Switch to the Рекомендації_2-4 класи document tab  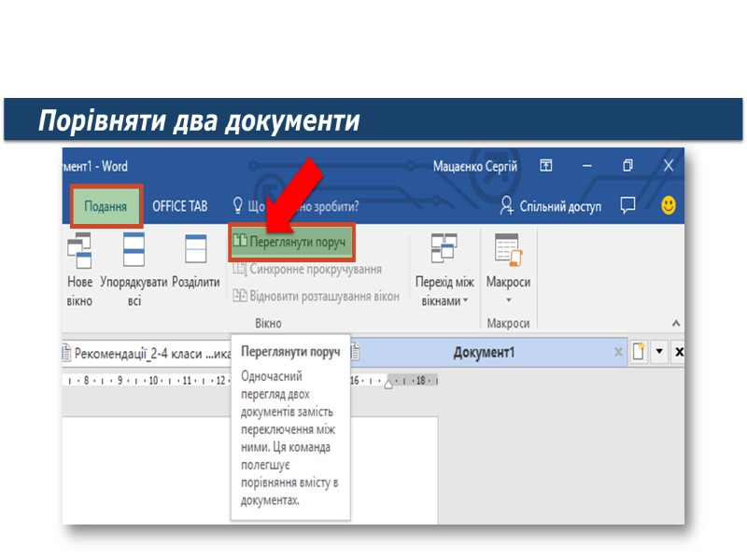(x=147, y=354)
